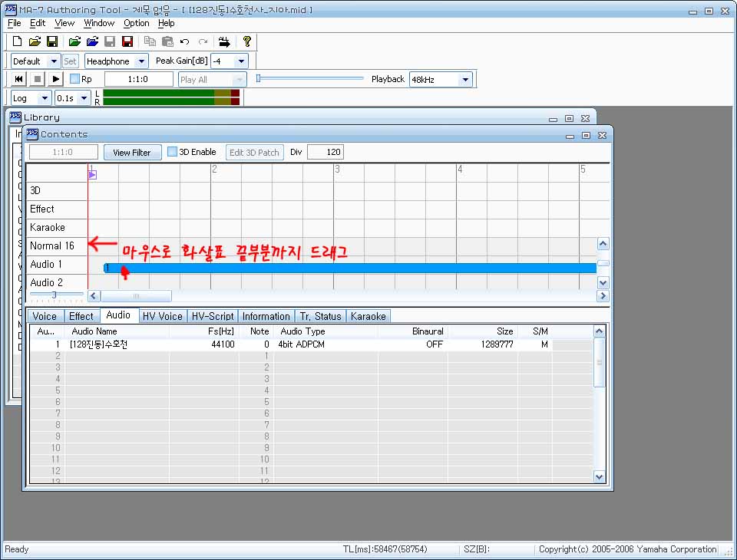737x560 pixels.
Task: Open the Play All dropdown
Action: pyautogui.click(x=240, y=79)
